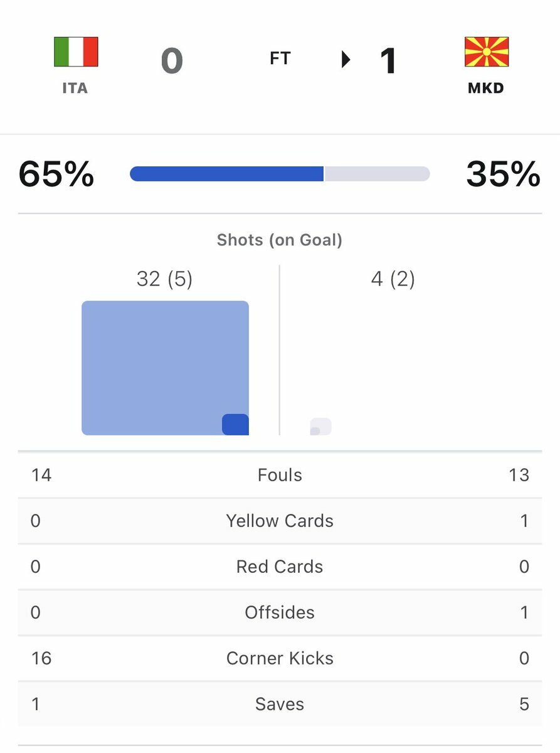Image resolution: width=560 pixels, height=753 pixels.
Task: Select the Corner Kicks stat row
Action: 280,658
